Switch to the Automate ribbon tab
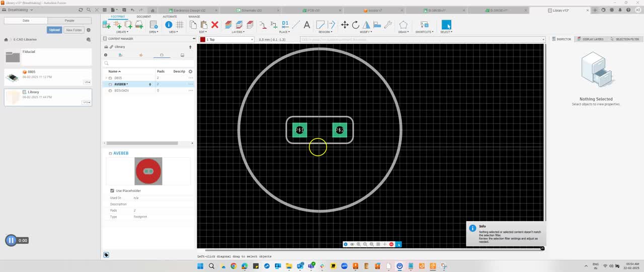 (x=170, y=17)
